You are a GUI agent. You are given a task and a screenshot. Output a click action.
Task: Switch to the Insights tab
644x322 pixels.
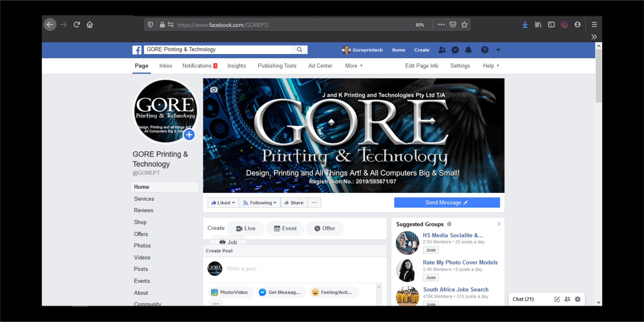[x=237, y=66]
